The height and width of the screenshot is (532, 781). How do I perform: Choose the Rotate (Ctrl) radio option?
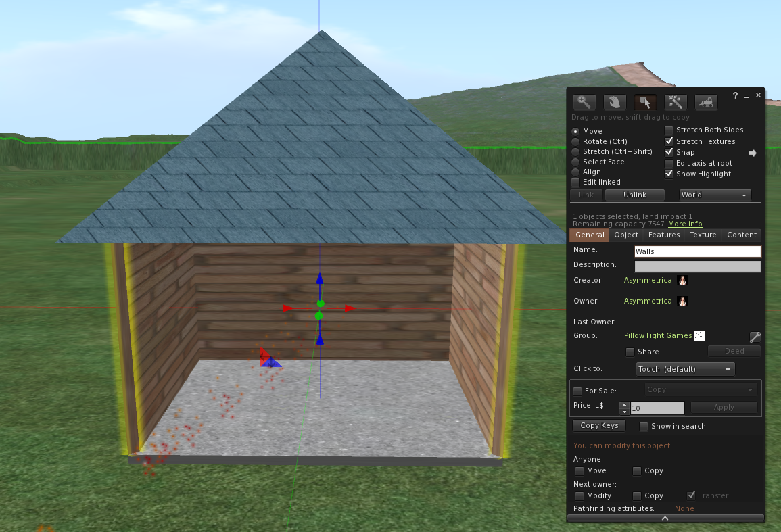[x=576, y=141]
